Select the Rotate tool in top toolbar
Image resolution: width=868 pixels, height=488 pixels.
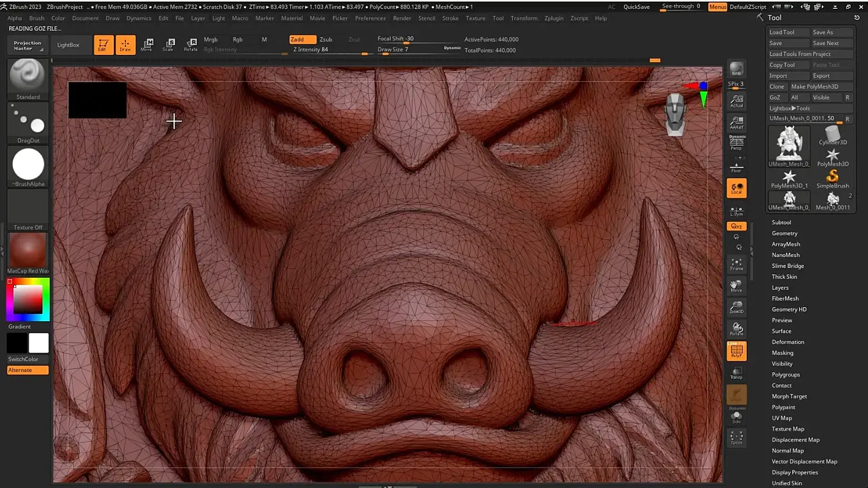[x=191, y=45]
